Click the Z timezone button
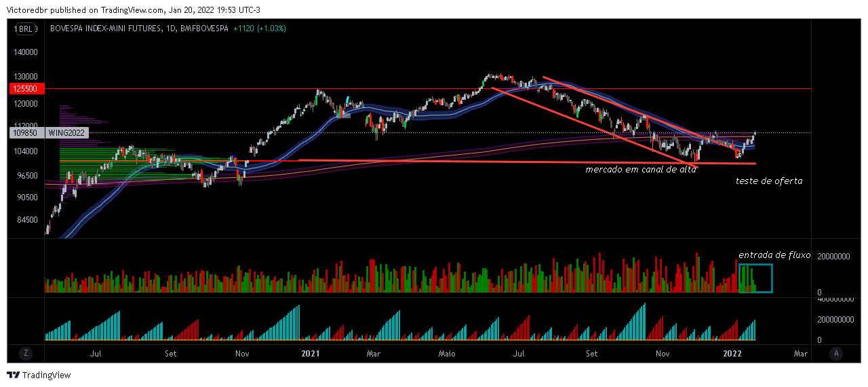This screenshot has width=868, height=387. click(26, 353)
